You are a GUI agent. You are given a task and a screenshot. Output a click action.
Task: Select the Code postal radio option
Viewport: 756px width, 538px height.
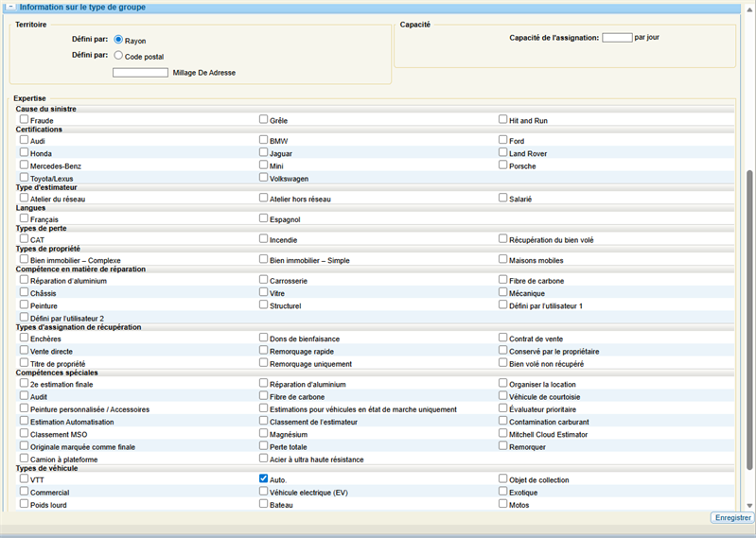(118, 55)
